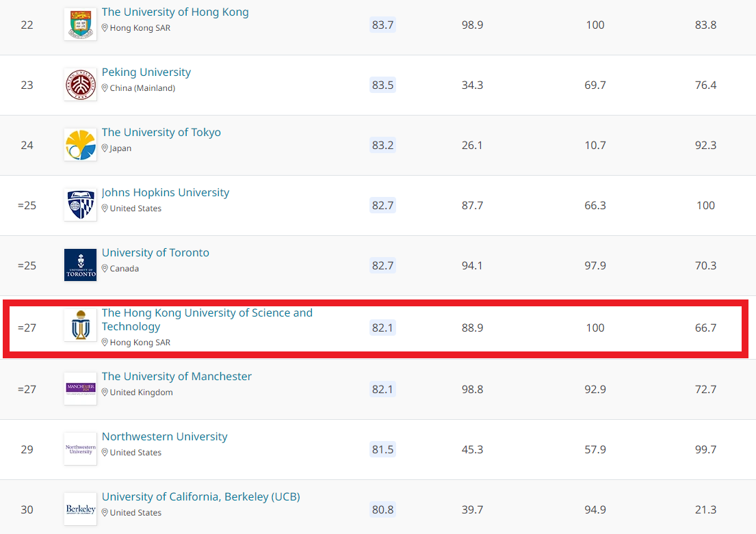Click the University of Manchester purple logo
Screen dimensions: 756x534
(x=80, y=388)
